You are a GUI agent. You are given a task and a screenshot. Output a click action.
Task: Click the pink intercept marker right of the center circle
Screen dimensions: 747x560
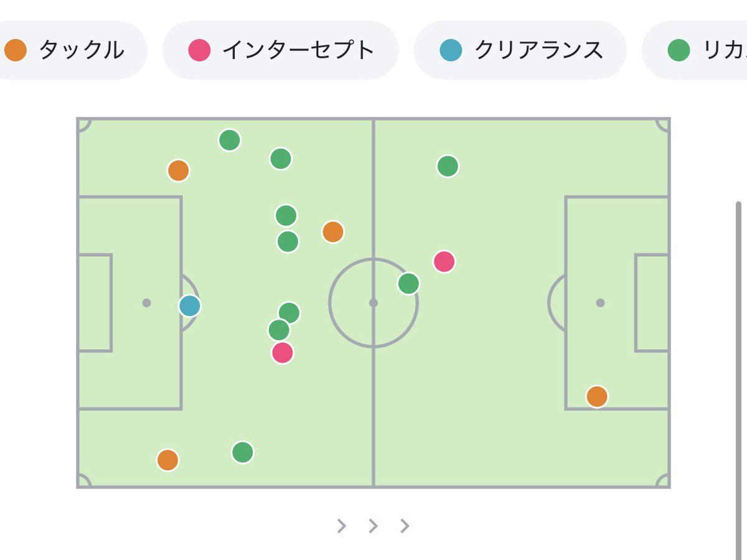444,261
